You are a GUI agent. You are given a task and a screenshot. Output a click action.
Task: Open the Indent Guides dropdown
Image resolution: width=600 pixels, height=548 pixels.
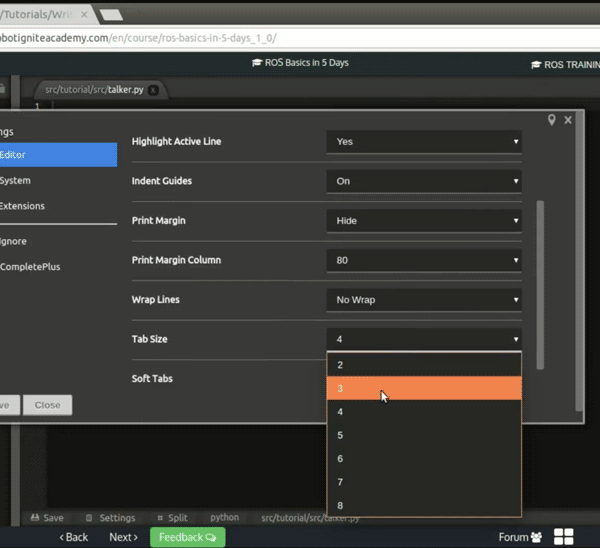coord(424,181)
